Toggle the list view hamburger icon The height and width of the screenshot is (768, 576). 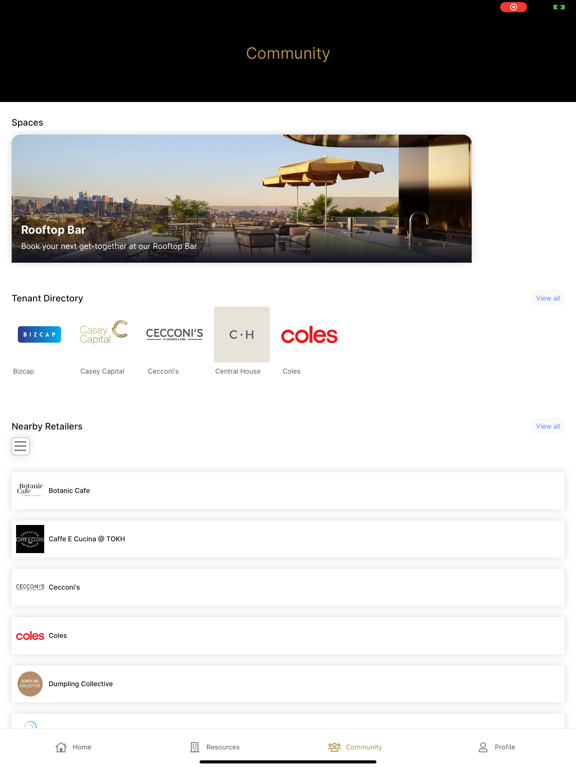(x=21, y=446)
